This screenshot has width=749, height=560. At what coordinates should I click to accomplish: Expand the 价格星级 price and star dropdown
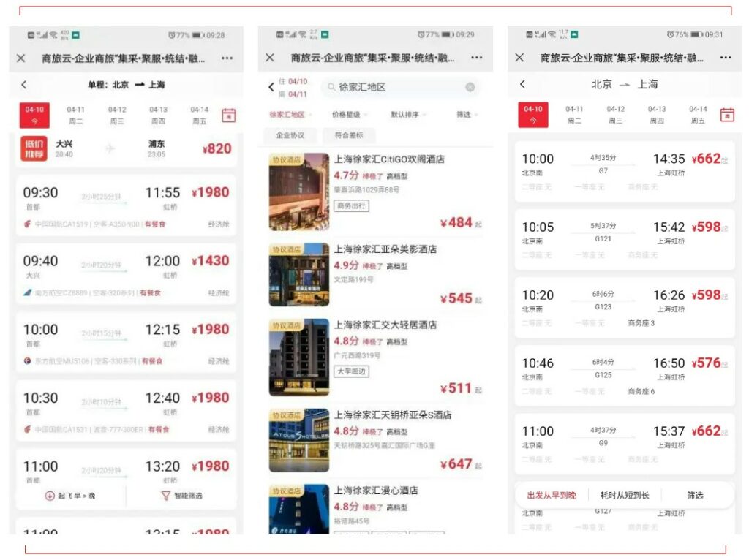pyautogui.click(x=350, y=115)
